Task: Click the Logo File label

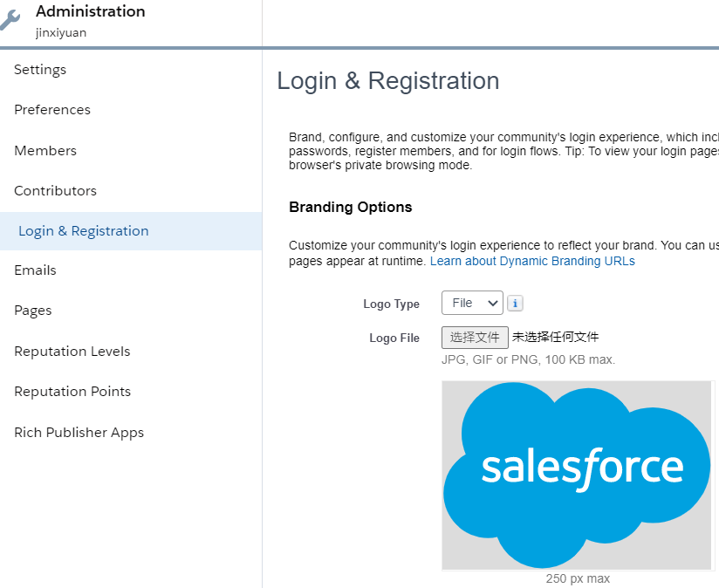Action: (x=394, y=338)
